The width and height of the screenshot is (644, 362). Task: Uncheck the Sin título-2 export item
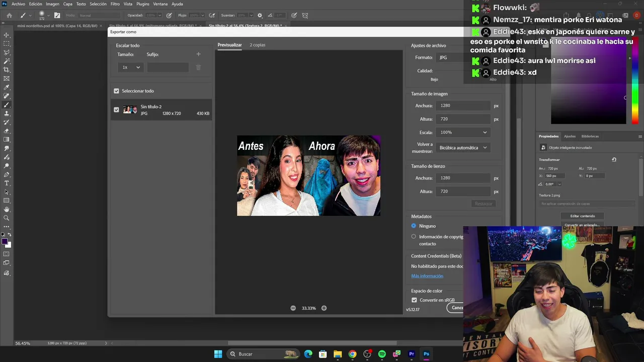point(116,110)
